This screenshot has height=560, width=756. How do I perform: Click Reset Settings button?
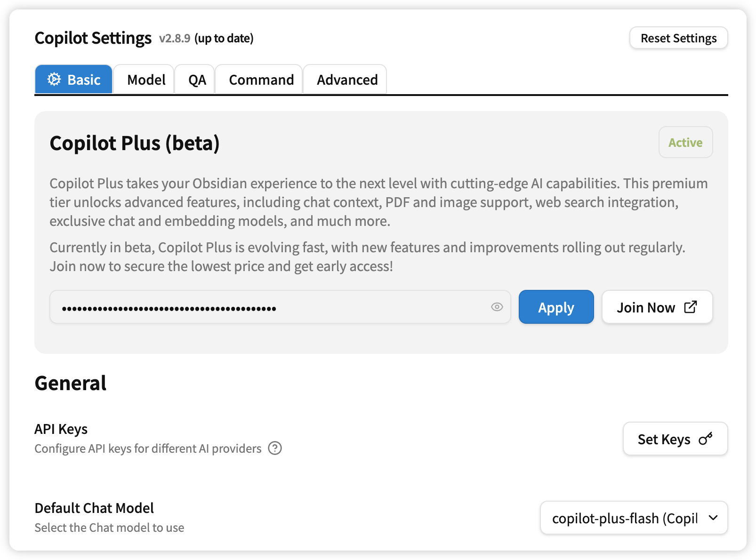tap(678, 38)
